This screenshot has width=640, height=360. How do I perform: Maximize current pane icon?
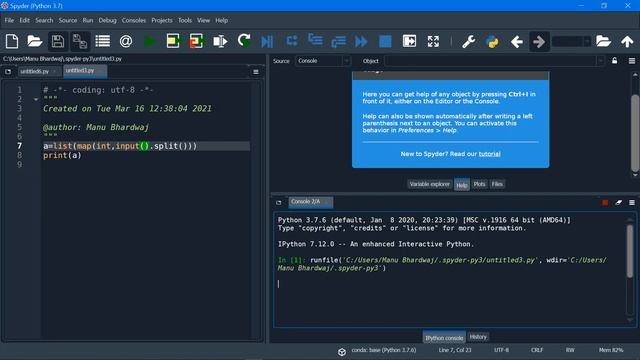point(409,41)
